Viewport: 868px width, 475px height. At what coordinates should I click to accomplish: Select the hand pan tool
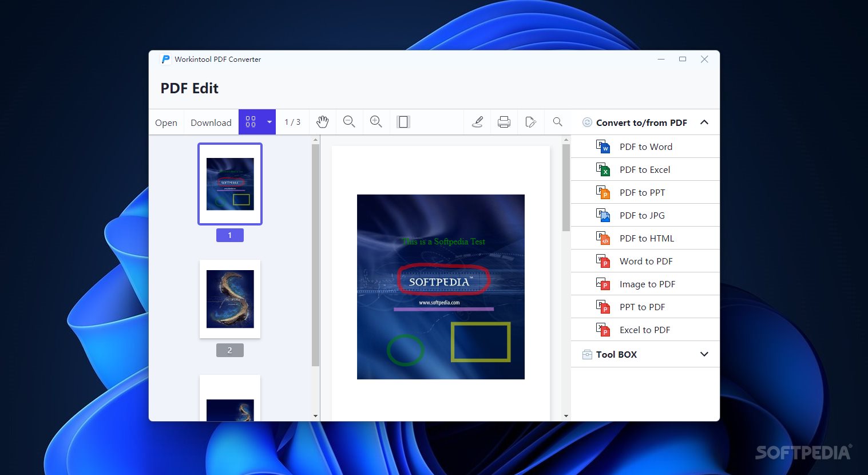tap(323, 122)
